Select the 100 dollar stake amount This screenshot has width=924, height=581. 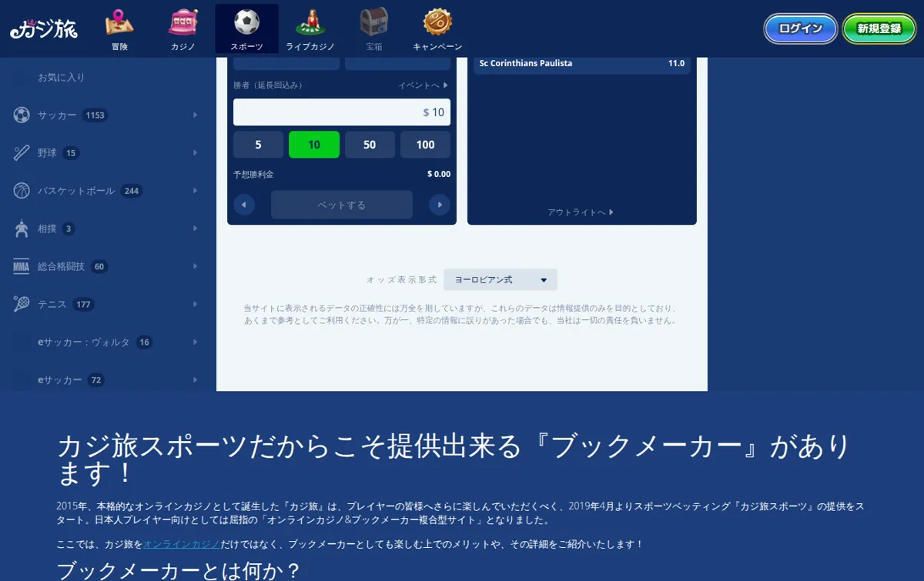[426, 145]
